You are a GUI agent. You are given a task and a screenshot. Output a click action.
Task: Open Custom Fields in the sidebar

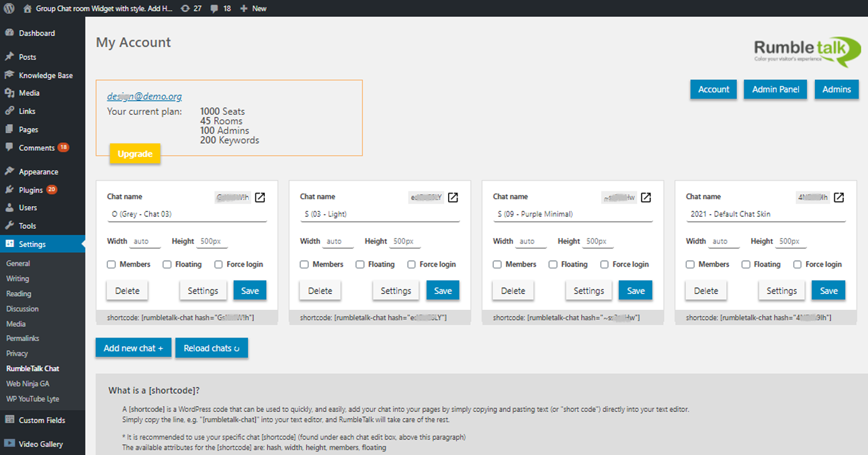tap(42, 420)
